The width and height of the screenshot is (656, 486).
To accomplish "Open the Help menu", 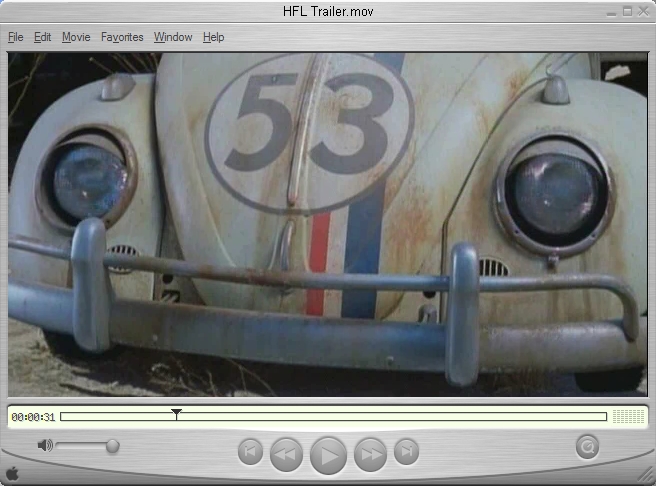I will point(213,37).
